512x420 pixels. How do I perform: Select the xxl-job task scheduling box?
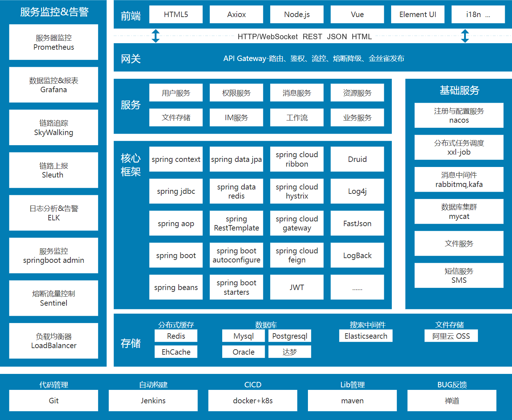click(459, 147)
